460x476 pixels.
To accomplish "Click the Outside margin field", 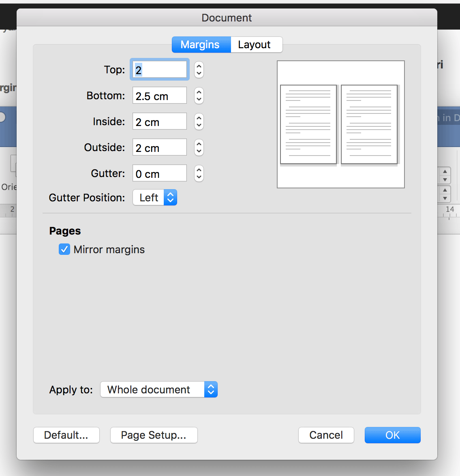I will pyautogui.click(x=159, y=147).
